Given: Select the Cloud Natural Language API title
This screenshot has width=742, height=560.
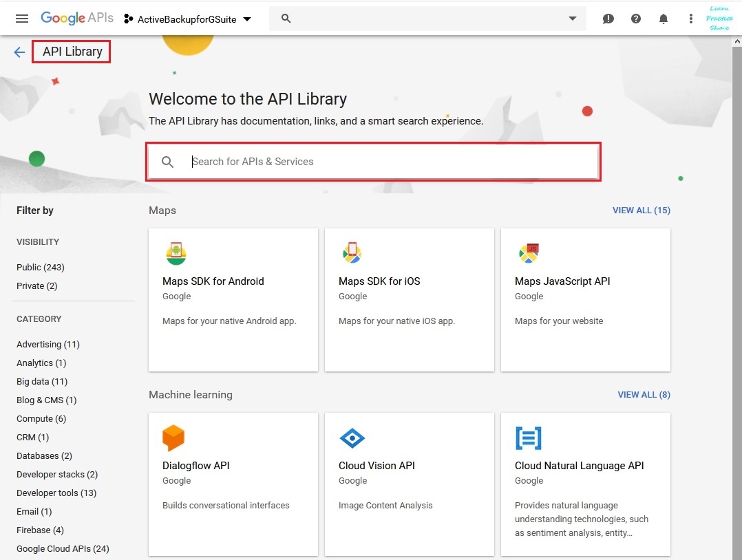Looking at the screenshot, I should point(580,465).
